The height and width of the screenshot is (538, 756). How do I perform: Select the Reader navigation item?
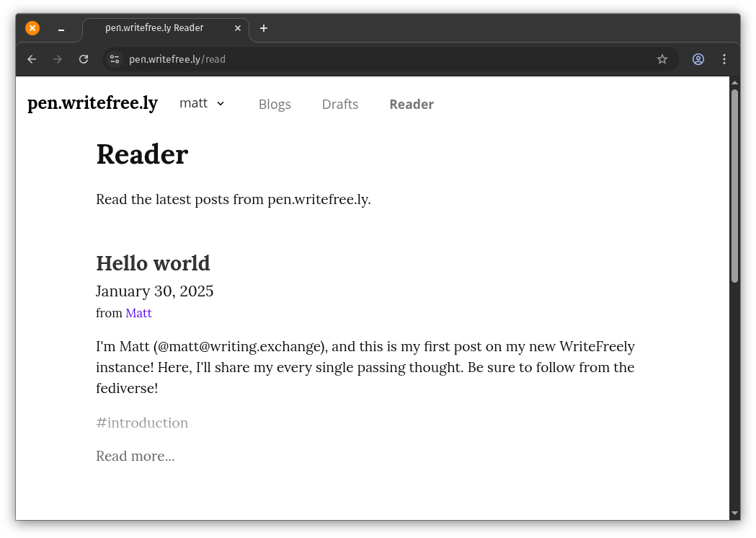coord(412,105)
